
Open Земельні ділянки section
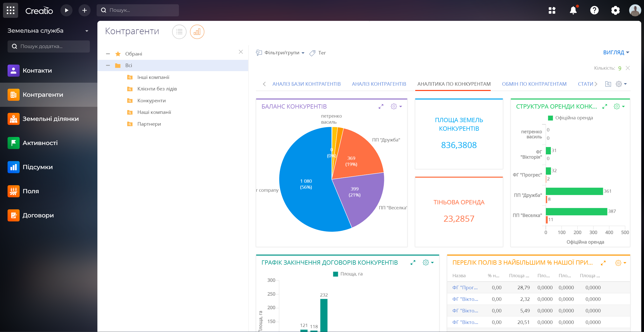point(49,119)
